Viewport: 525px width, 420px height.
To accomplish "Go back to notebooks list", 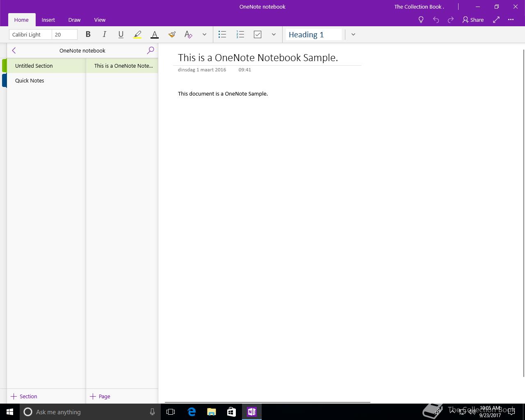I will tap(14, 50).
